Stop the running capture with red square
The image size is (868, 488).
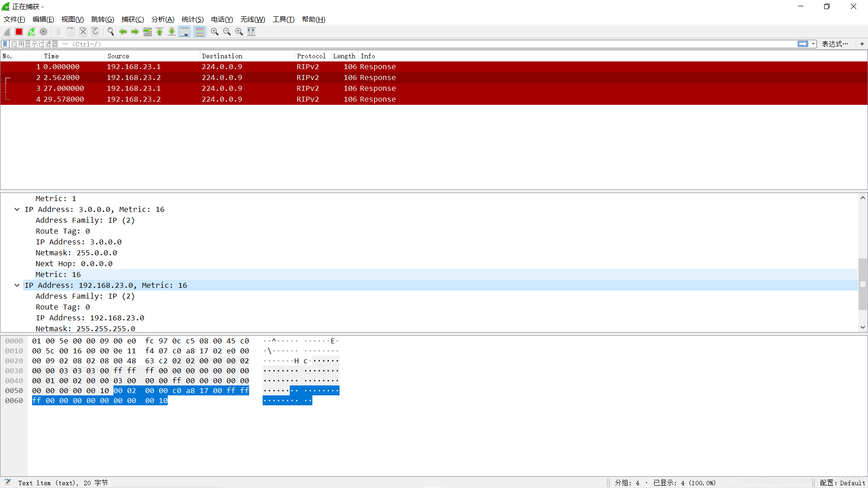[x=19, y=32]
